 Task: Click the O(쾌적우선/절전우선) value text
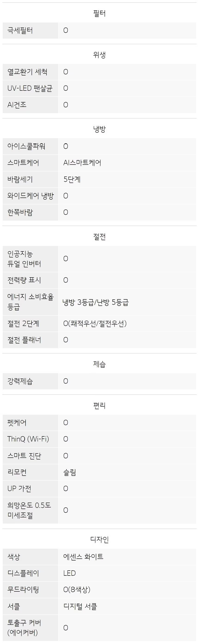click(x=95, y=323)
